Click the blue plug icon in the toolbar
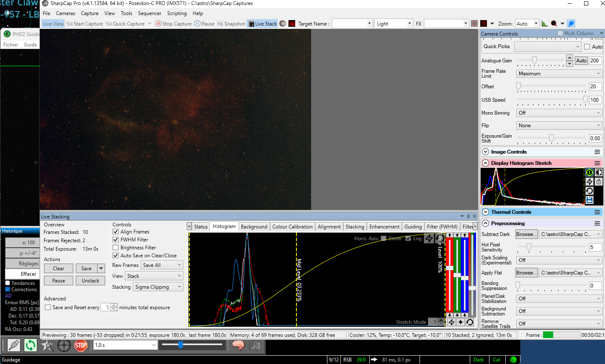The image size is (605, 364). tap(572, 23)
